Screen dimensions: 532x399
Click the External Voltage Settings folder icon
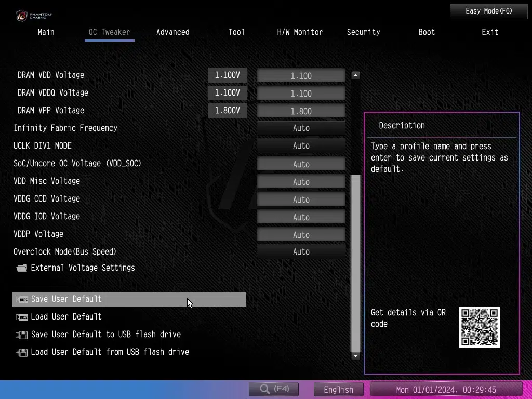[x=22, y=268]
